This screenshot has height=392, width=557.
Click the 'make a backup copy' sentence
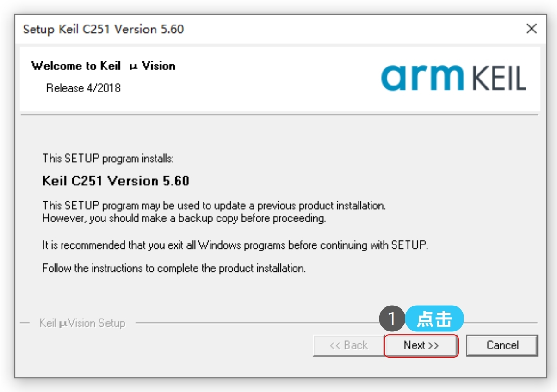point(184,218)
